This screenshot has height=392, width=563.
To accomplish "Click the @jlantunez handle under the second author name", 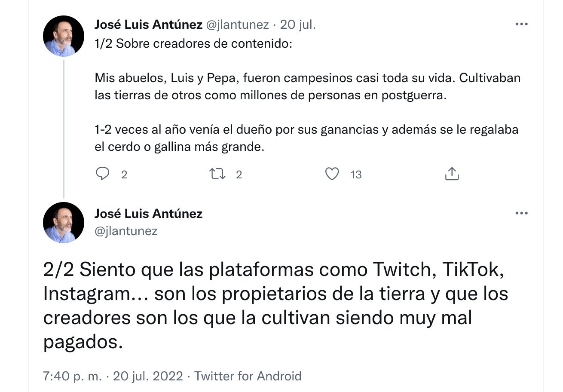I will [x=126, y=231].
